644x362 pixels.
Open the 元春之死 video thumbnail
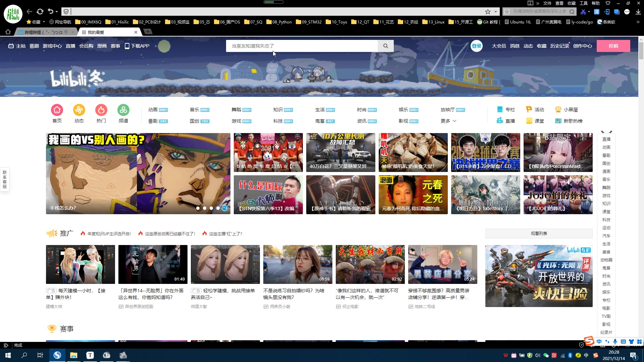(x=413, y=195)
